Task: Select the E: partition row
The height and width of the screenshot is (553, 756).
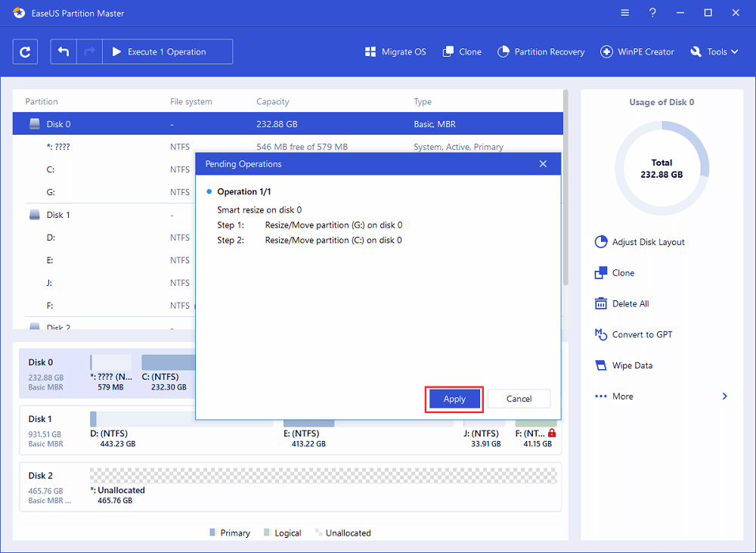Action: [x=104, y=260]
